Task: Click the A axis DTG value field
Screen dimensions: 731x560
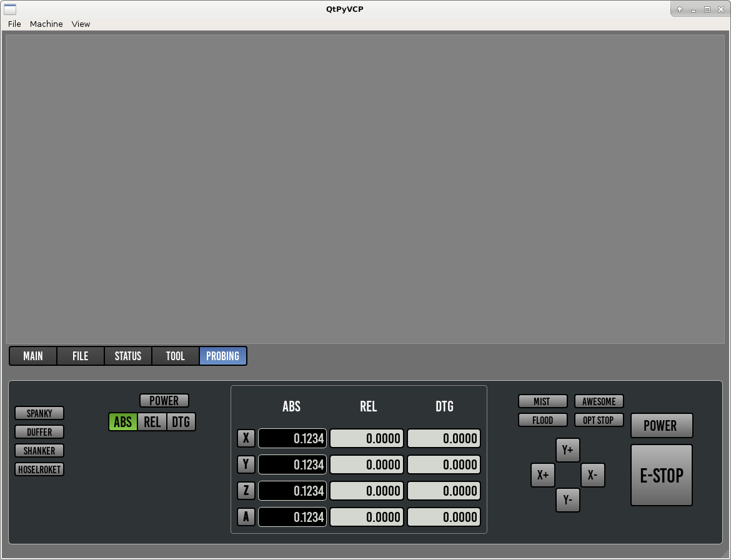Action: click(x=444, y=517)
